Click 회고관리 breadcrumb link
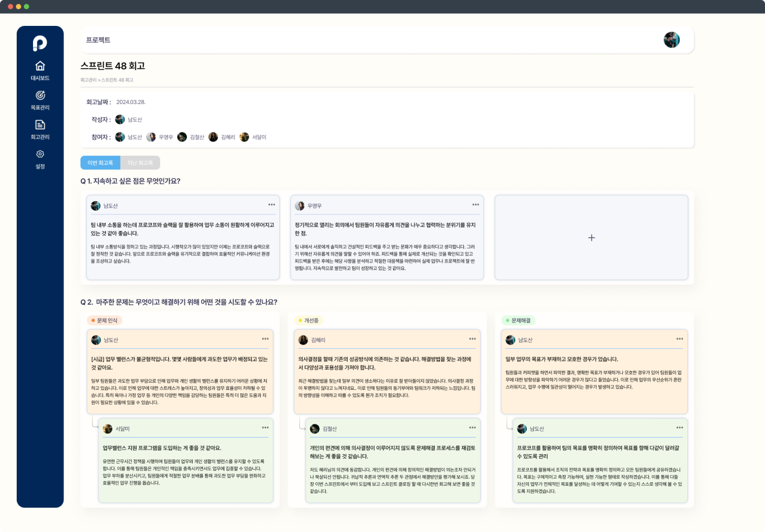 [x=88, y=80]
